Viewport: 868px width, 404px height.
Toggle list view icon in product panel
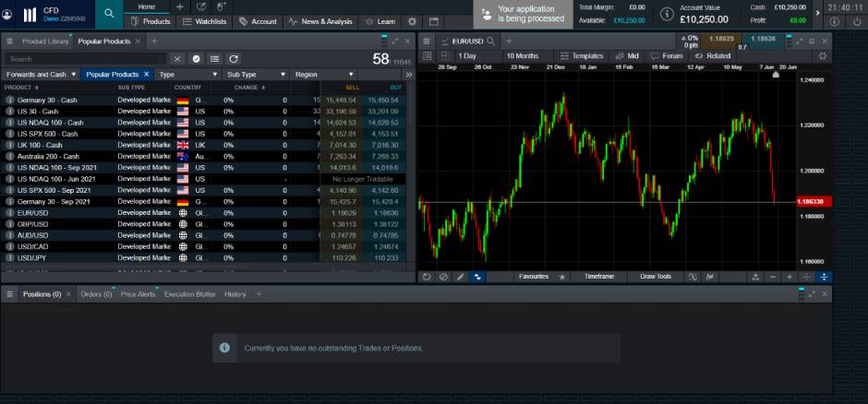(x=215, y=59)
